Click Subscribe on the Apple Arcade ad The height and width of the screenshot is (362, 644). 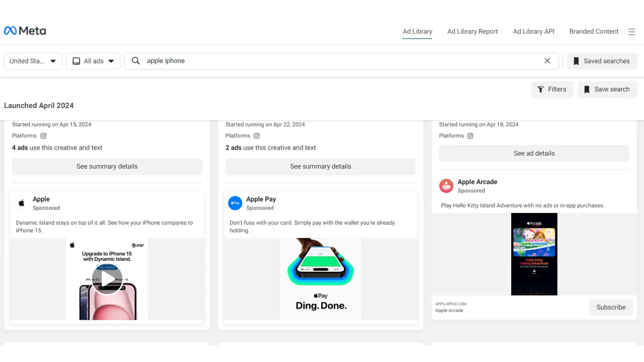(611, 307)
